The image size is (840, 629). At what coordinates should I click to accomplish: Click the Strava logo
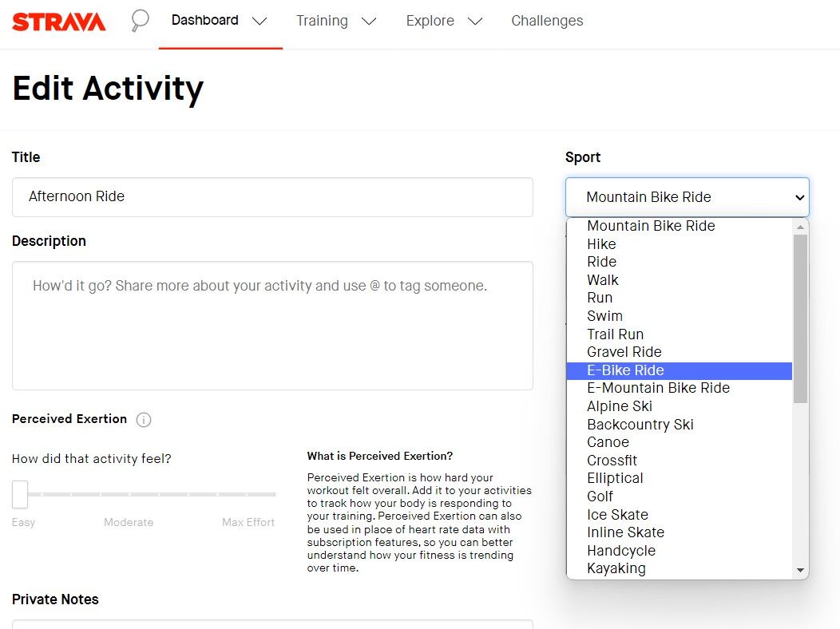point(59,22)
